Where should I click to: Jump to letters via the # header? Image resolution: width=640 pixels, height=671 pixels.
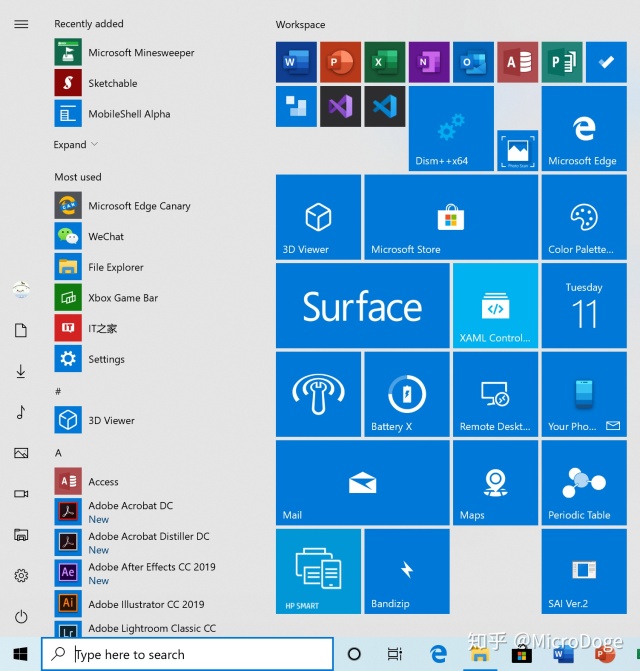click(58, 391)
